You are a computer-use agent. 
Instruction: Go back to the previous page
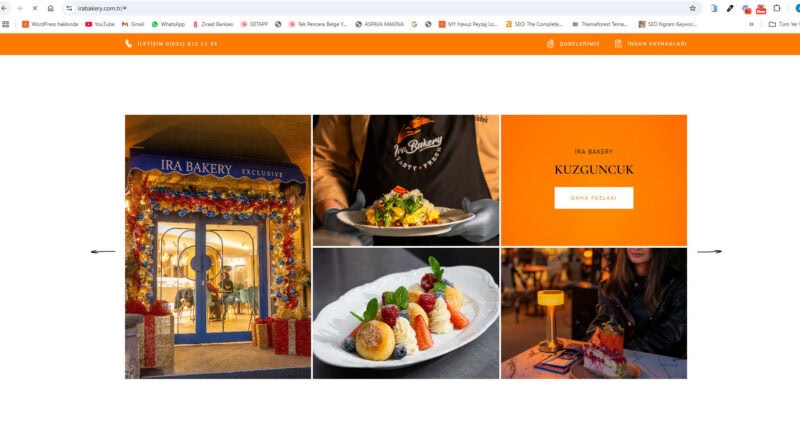[x=4, y=8]
